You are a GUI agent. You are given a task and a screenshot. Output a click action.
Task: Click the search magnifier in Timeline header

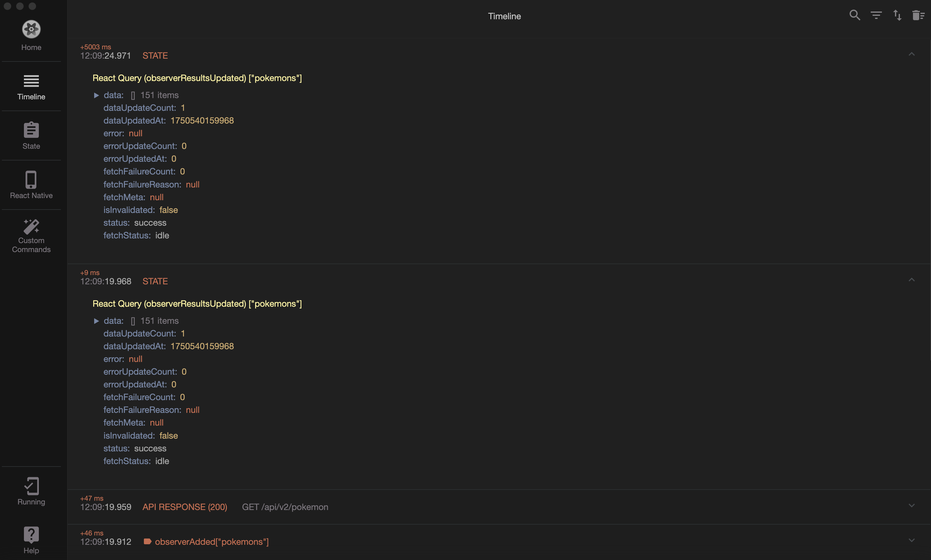click(x=855, y=16)
